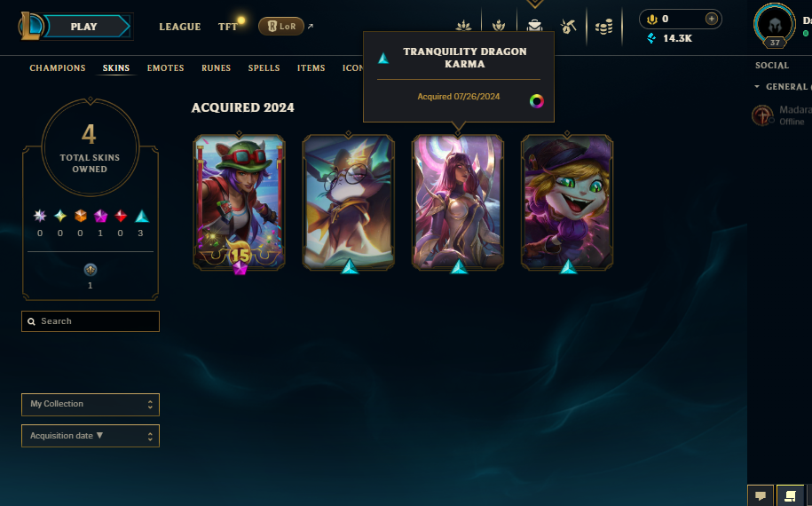Open the Loot inventory icon
Image resolution: width=812 pixels, height=506 pixels.
click(534, 24)
